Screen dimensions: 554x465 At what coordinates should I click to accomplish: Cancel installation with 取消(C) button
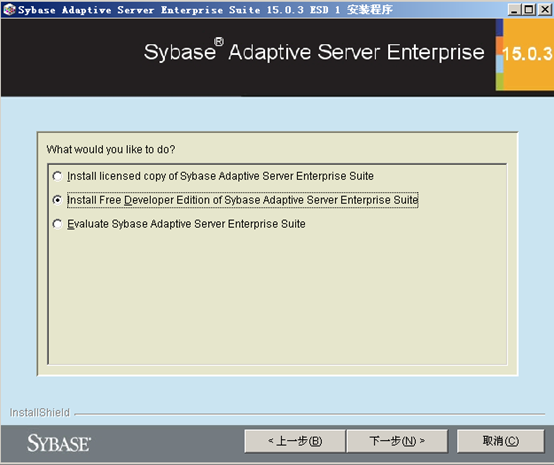(501, 441)
